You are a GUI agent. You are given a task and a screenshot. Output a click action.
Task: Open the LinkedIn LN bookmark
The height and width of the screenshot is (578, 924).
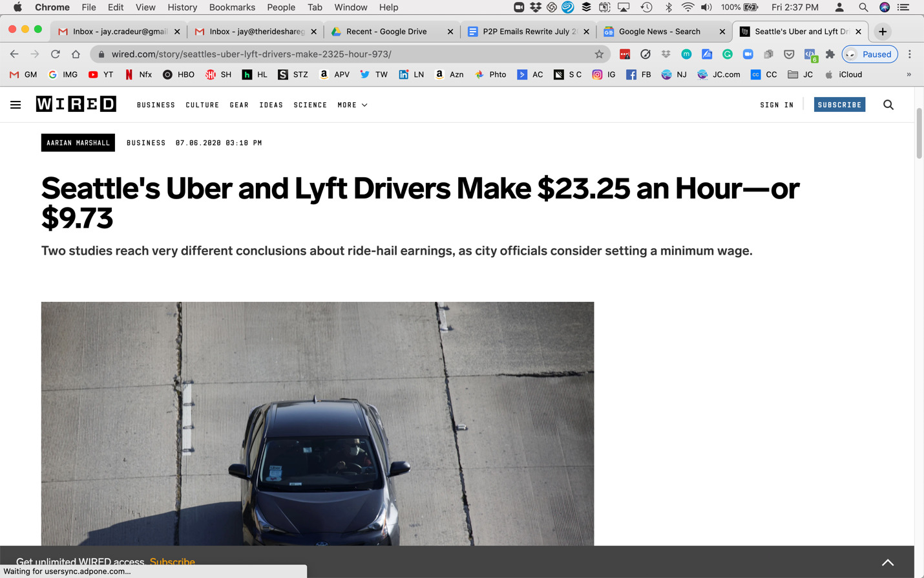pos(412,74)
